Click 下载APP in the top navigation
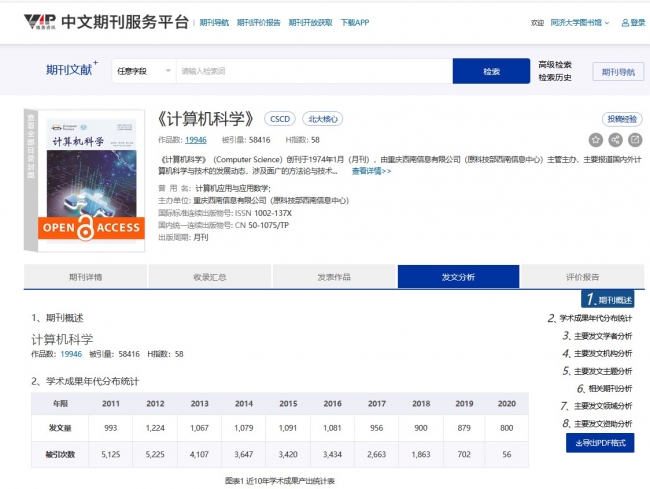This screenshot has width=650, height=489. (355, 22)
